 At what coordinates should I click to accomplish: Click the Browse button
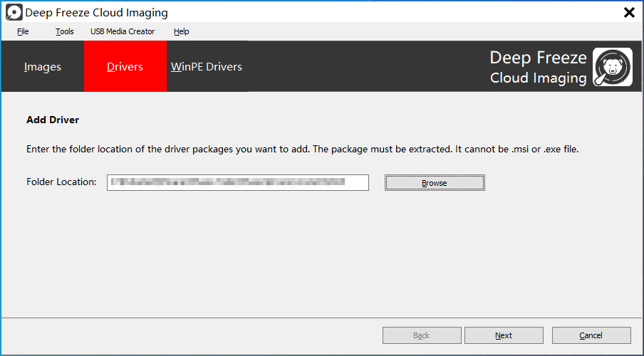435,183
